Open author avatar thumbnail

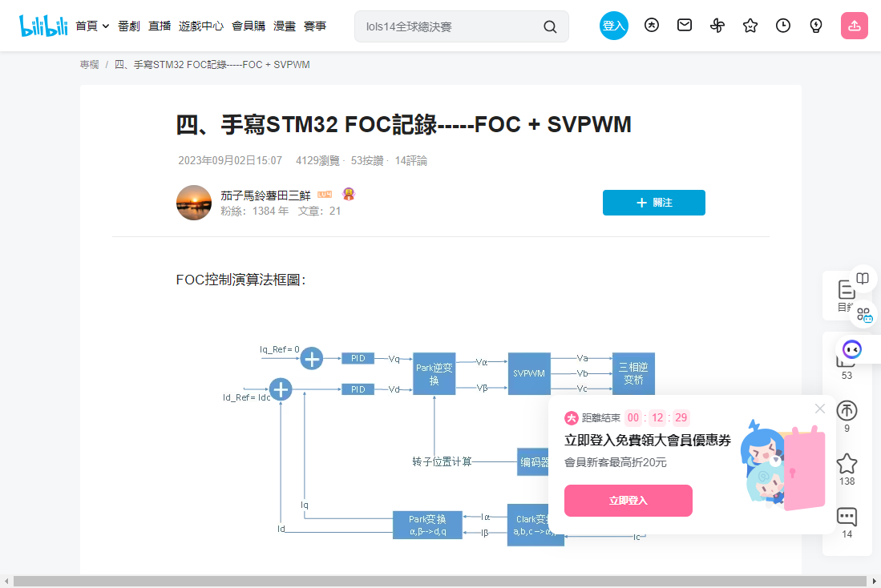194,203
